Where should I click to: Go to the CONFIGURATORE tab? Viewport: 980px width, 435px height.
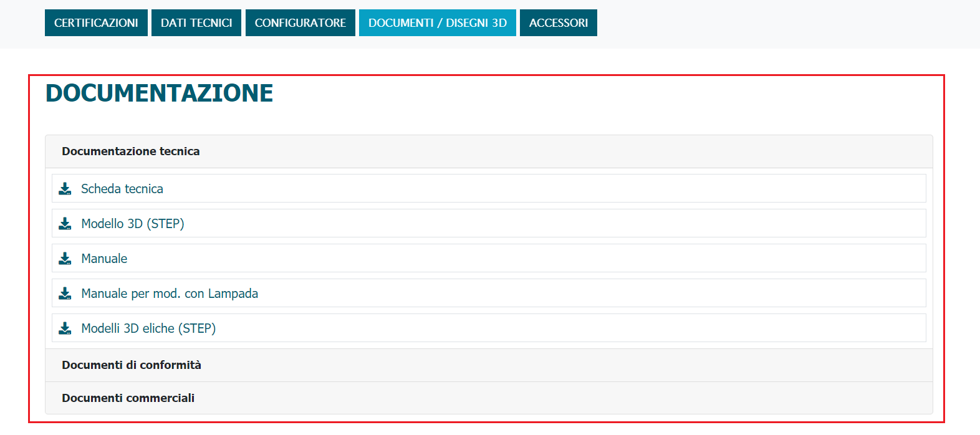click(300, 23)
